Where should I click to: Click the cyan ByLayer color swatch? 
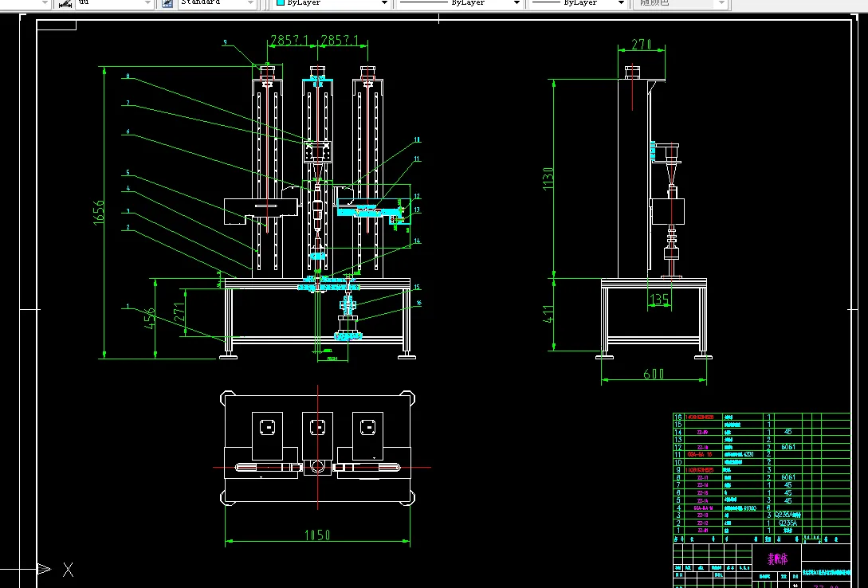click(x=280, y=2)
